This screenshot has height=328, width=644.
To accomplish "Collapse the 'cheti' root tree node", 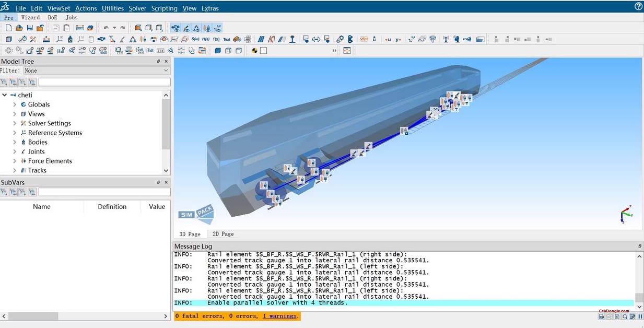I will pos(5,95).
